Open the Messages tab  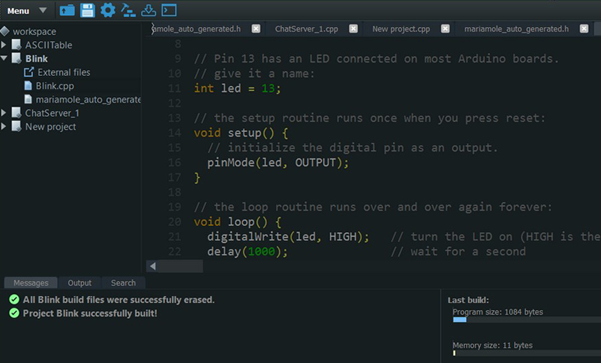[31, 283]
